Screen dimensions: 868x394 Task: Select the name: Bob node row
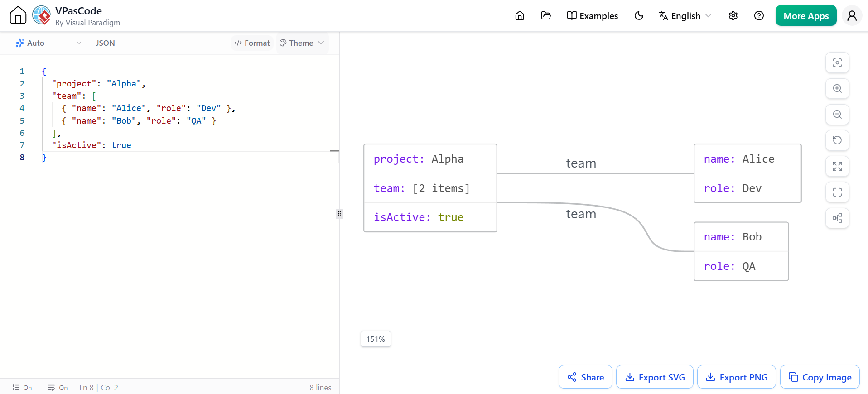pos(741,237)
